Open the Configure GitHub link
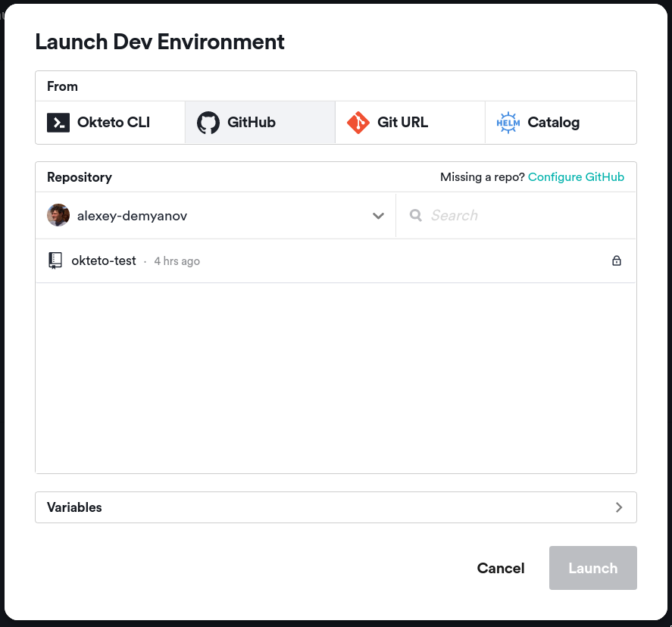 pyautogui.click(x=576, y=176)
